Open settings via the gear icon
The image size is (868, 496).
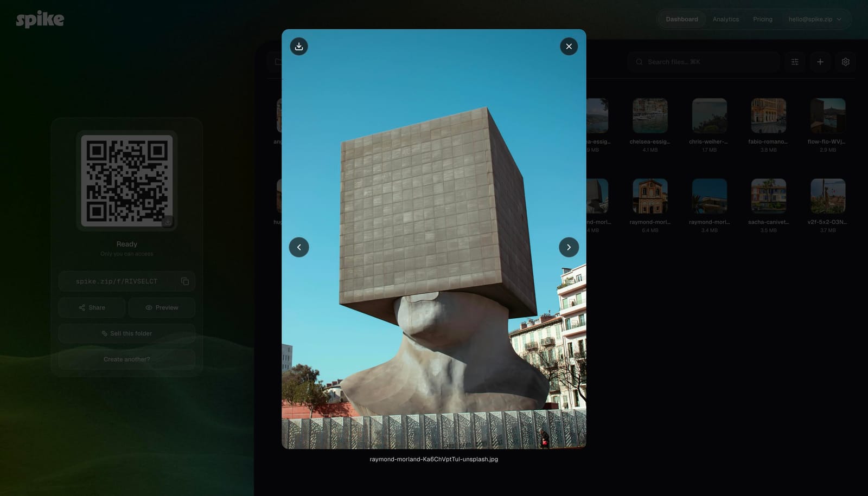(845, 62)
